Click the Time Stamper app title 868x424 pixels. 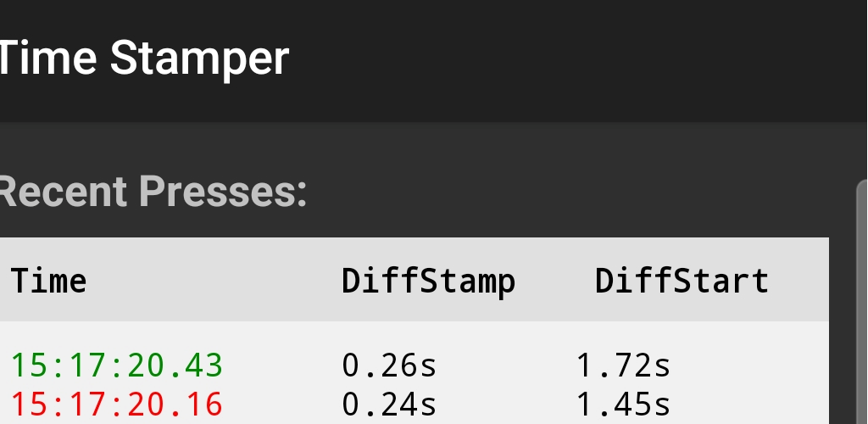click(144, 59)
